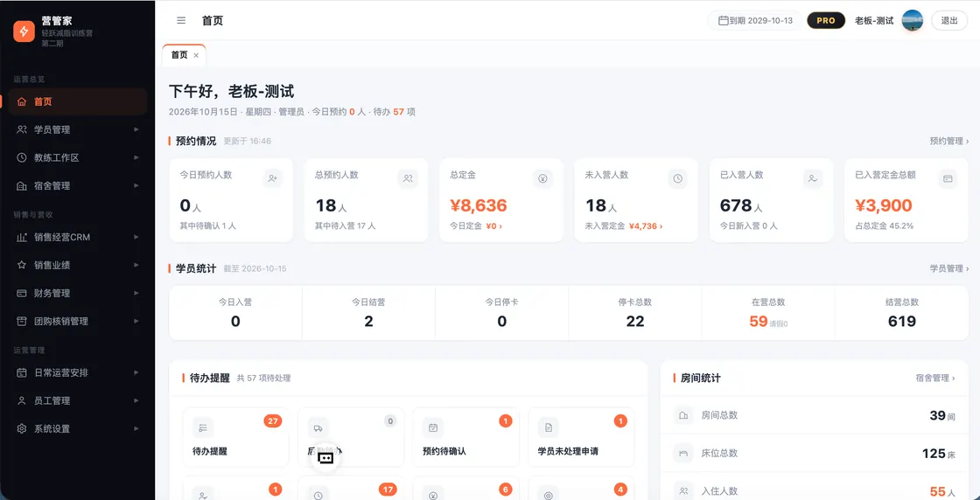This screenshot has width=980, height=500.
Task: Click the 财务管理 card icon
Action: [x=22, y=294]
